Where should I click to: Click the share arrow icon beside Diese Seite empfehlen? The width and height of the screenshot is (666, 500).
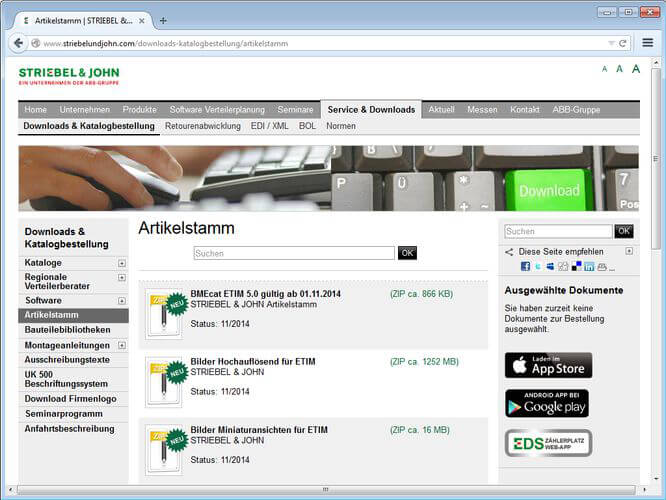[x=509, y=252]
